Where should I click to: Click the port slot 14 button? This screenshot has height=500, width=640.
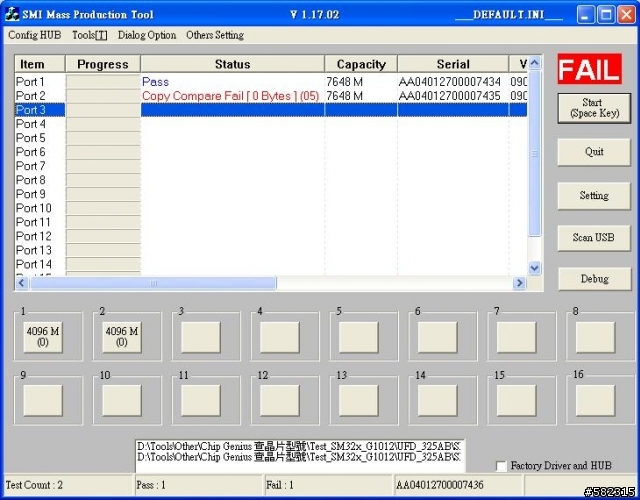point(437,400)
